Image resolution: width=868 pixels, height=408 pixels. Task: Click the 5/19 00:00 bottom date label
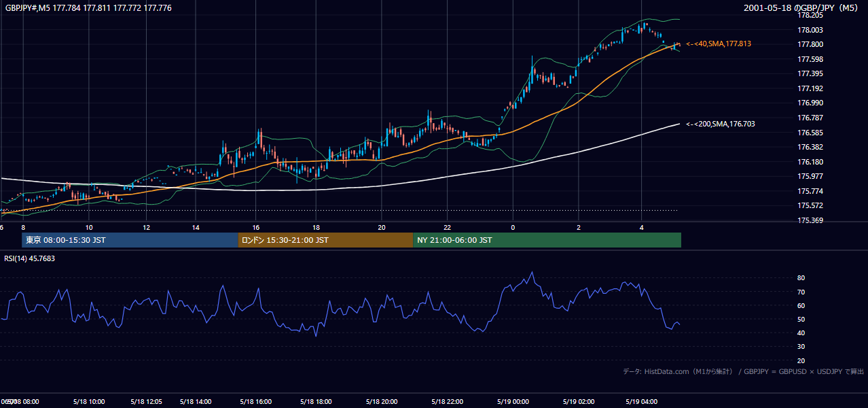(513, 402)
